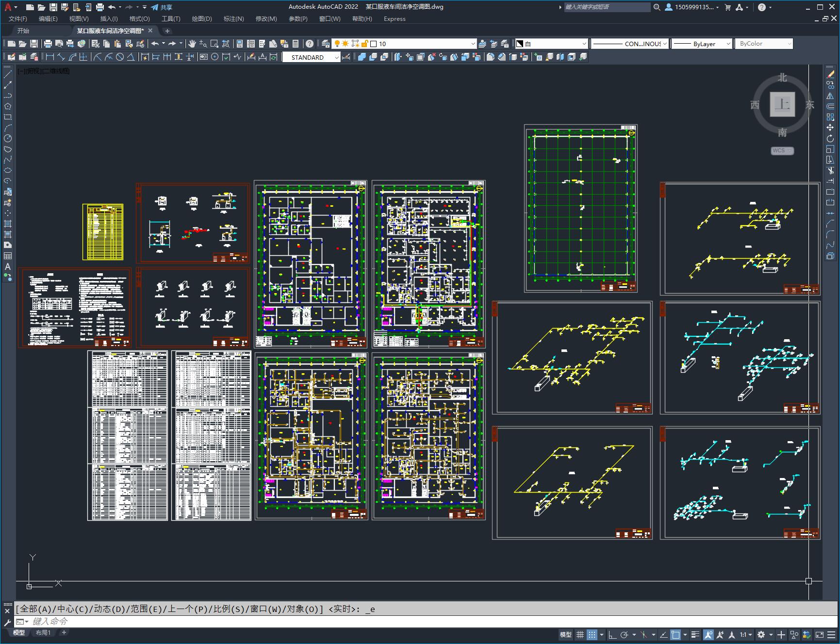Open the 绘图(D) menu

point(201,19)
